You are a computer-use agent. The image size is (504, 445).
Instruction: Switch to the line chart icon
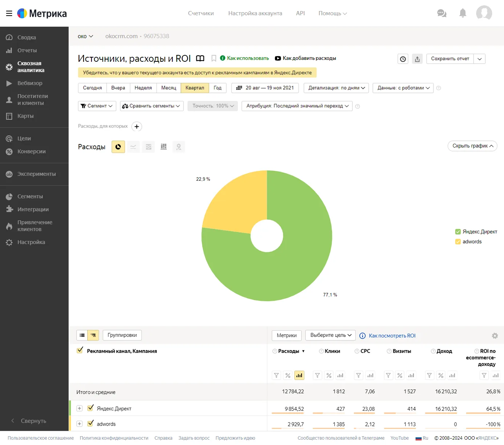(x=133, y=147)
